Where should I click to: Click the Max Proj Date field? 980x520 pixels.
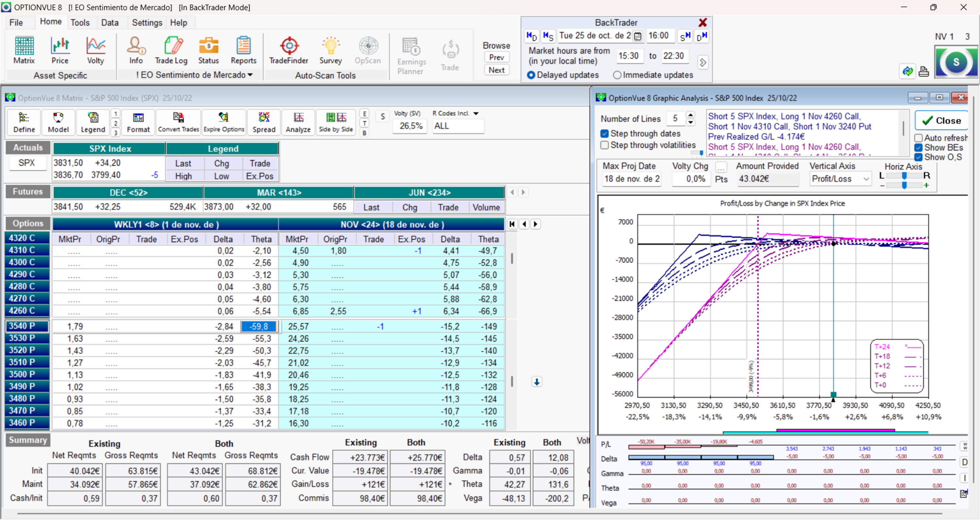click(631, 179)
